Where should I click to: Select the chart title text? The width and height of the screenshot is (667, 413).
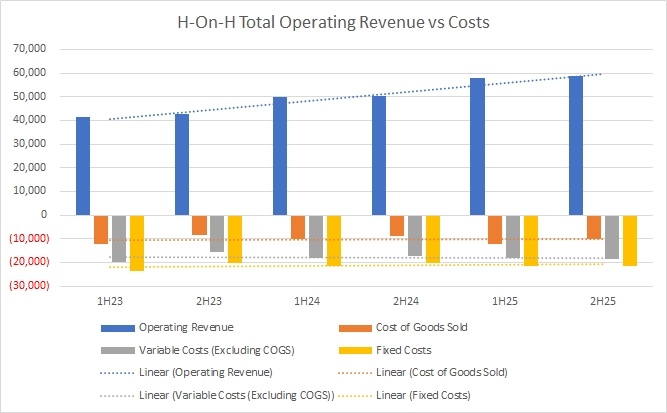pyautogui.click(x=333, y=23)
